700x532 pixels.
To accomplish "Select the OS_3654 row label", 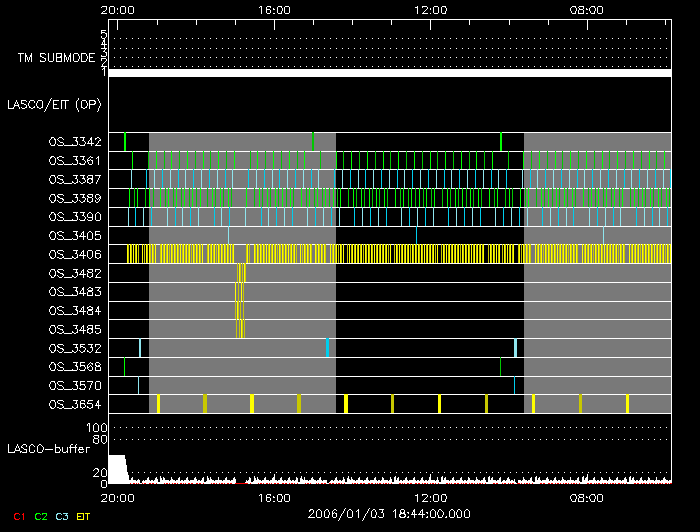I will pos(75,404).
